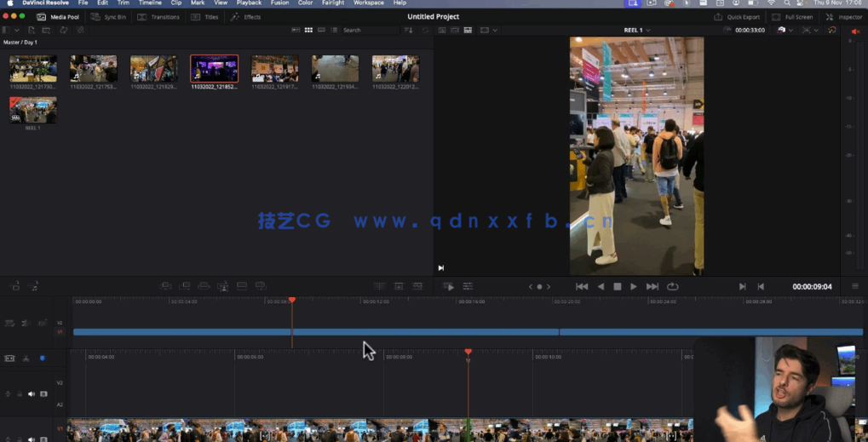Select clip thumbnail 11032022_121753
This screenshot has height=442, width=868.
pyautogui.click(x=94, y=69)
